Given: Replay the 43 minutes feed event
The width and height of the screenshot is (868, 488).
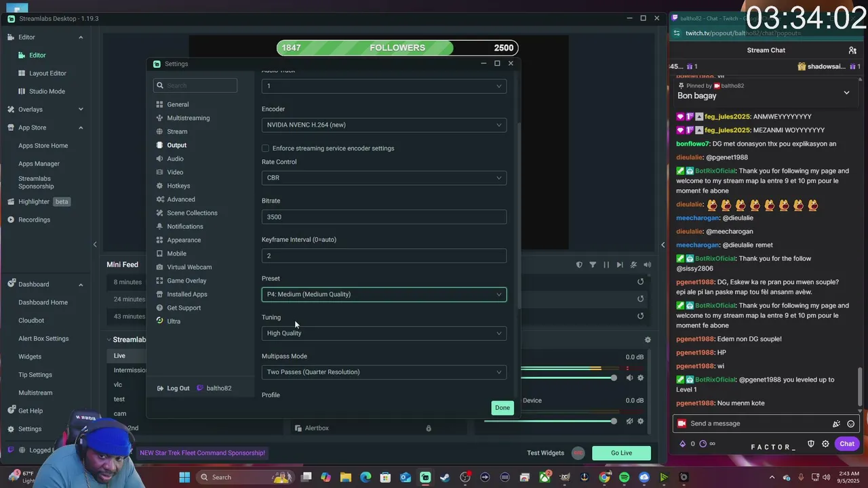Looking at the screenshot, I should coord(640,316).
